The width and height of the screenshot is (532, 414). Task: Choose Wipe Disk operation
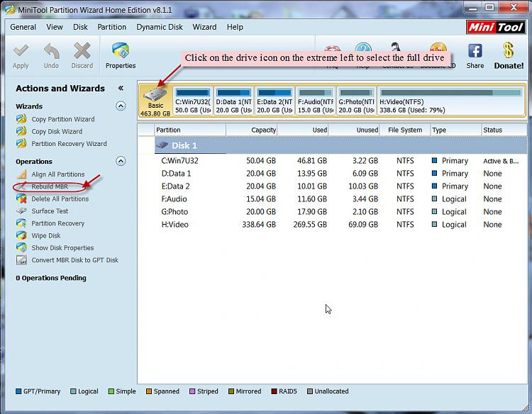click(x=46, y=235)
